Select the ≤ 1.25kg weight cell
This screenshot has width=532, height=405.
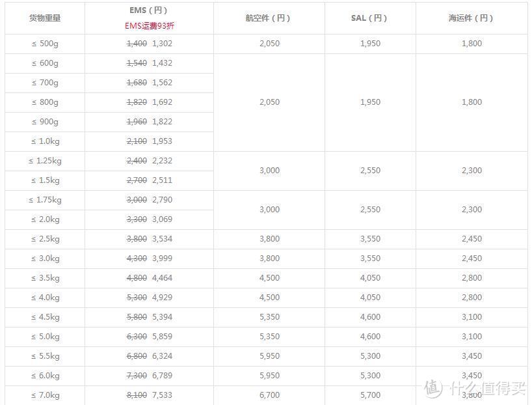tap(45, 161)
